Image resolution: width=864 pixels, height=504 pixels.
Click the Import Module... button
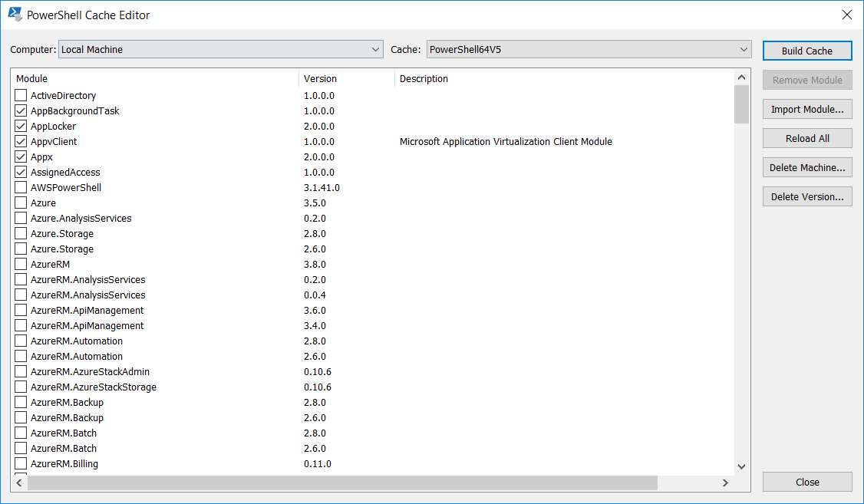pyautogui.click(x=807, y=109)
